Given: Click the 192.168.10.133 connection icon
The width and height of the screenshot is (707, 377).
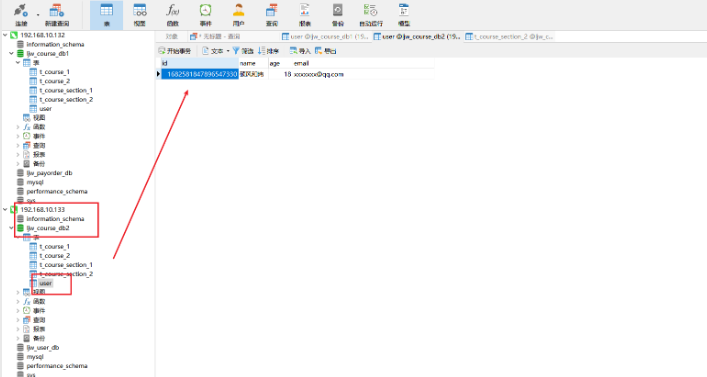Looking at the screenshot, I should coord(14,209).
